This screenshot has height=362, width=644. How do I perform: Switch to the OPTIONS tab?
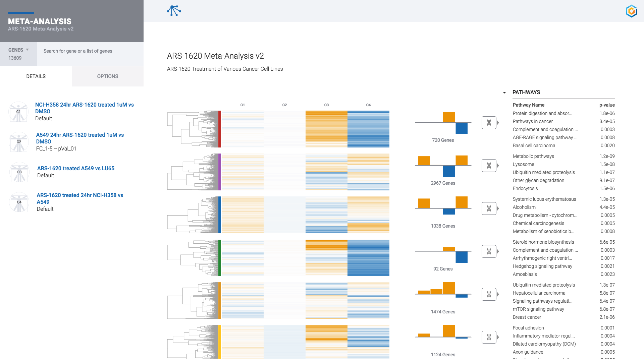(108, 76)
